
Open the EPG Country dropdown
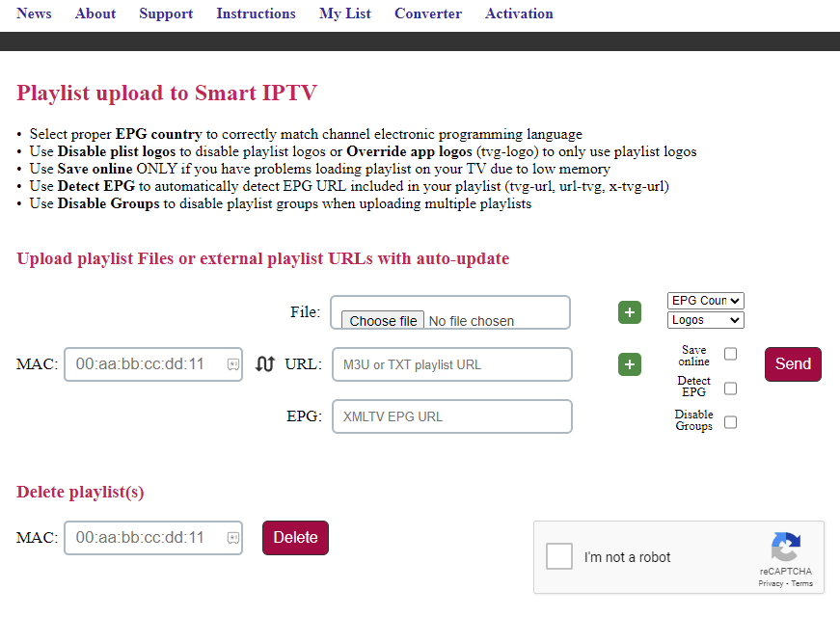coord(705,300)
